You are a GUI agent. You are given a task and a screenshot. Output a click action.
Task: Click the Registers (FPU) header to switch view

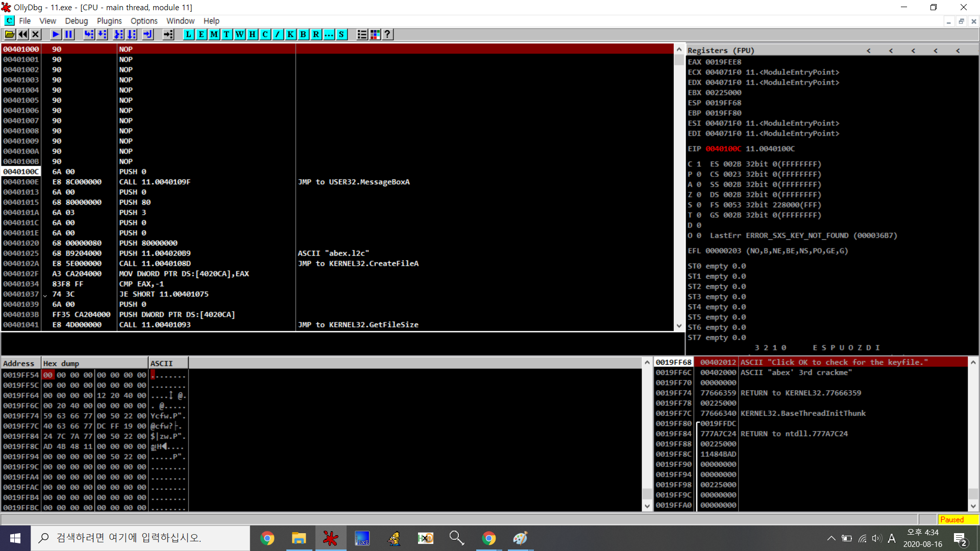(x=720, y=51)
